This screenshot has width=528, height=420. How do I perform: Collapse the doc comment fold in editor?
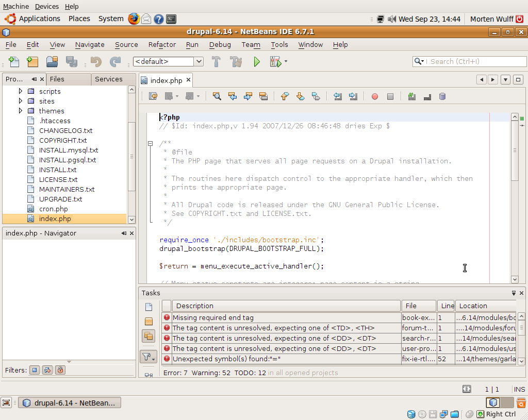pyautogui.click(x=151, y=143)
